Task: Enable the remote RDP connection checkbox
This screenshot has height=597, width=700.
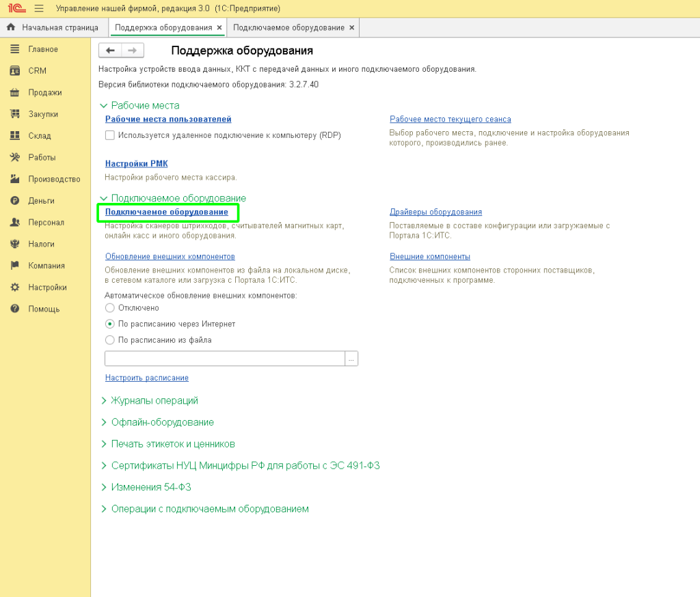Action: tap(110, 135)
